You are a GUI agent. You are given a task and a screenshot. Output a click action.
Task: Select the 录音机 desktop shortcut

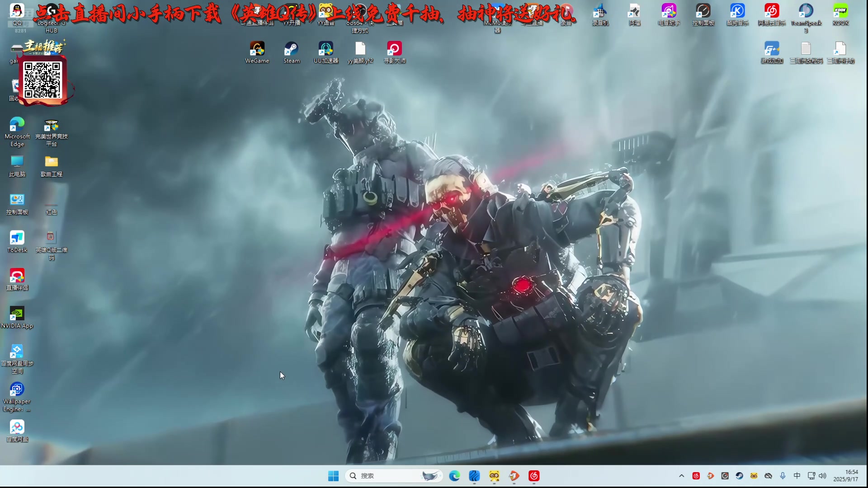click(600, 15)
